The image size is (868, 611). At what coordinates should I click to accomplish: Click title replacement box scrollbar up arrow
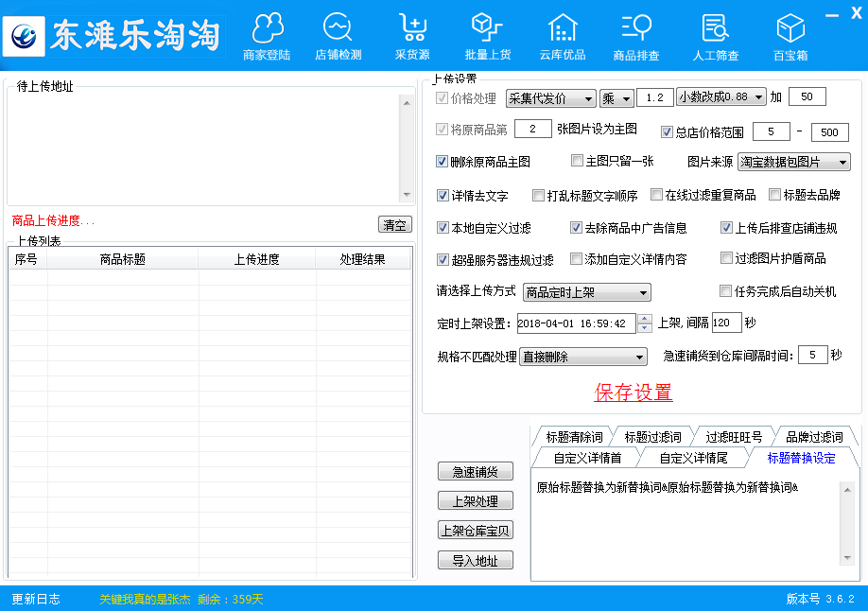pyautogui.click(x=847, y=490)
